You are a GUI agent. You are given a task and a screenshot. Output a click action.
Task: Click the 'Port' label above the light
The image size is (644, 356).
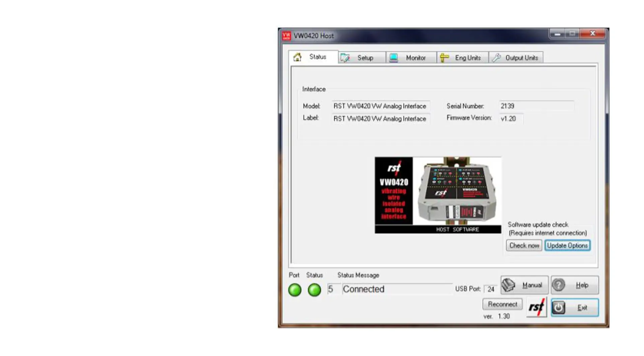click(x=294, y=275)
